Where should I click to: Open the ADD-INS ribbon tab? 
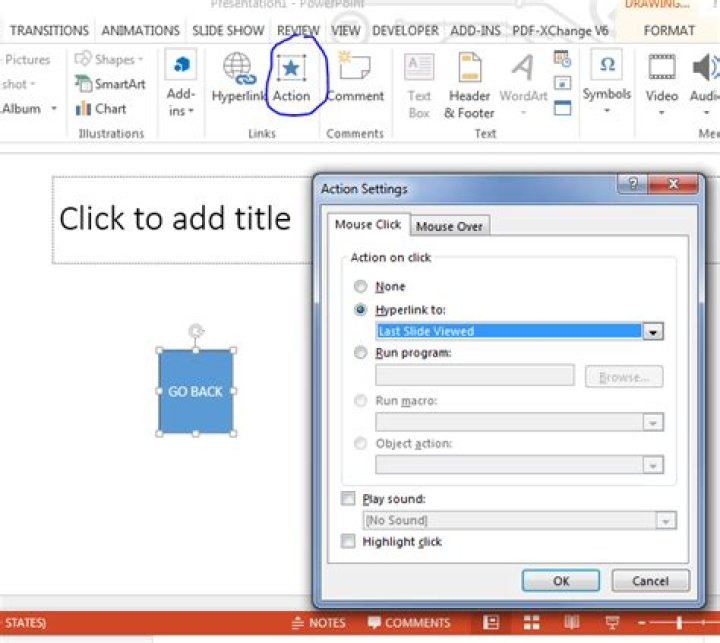[x=475, y=30]
